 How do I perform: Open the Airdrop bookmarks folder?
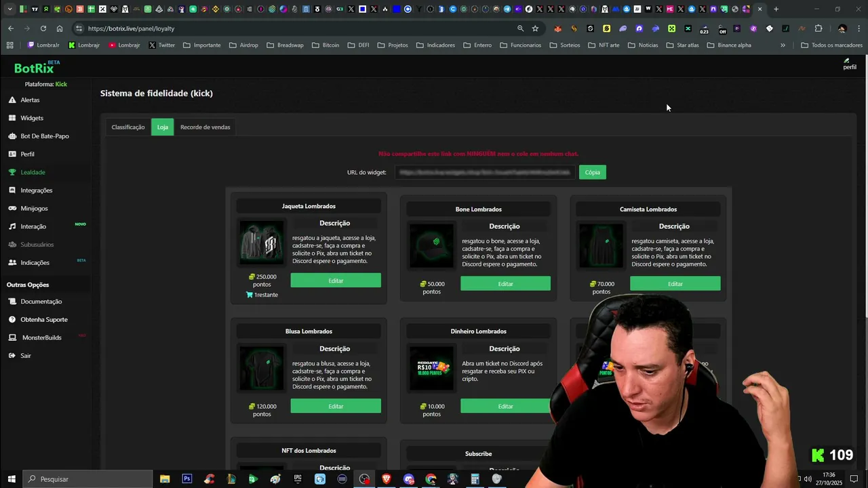pyautogui.click(x=243, y=45)
